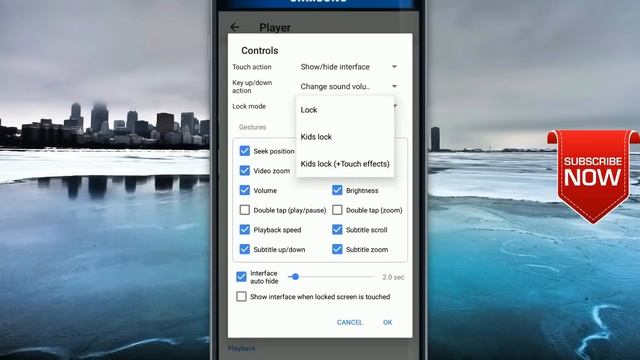Enable Double tap (zoom) checkbox
The height and width of the screenshot is (360, 640).
pyautogui.click(x=337, y=210)
